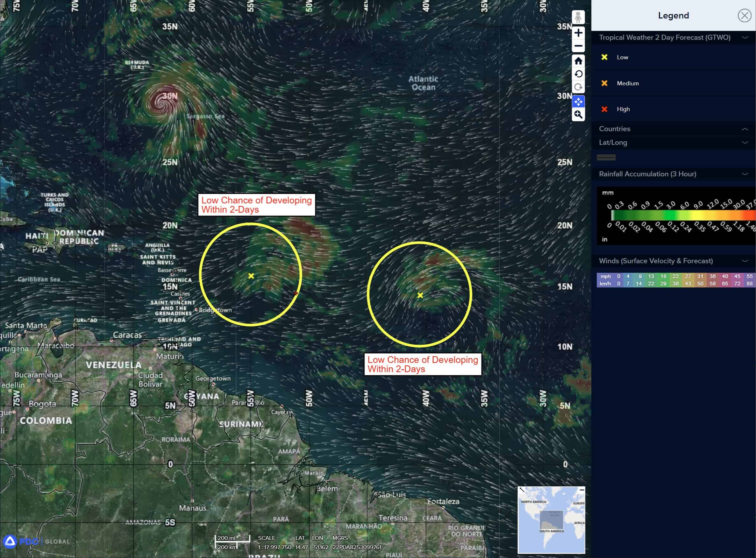The image size is (756, 558).
Task: Collapse Winds Surface Velocity section
Action: [745, 261]
